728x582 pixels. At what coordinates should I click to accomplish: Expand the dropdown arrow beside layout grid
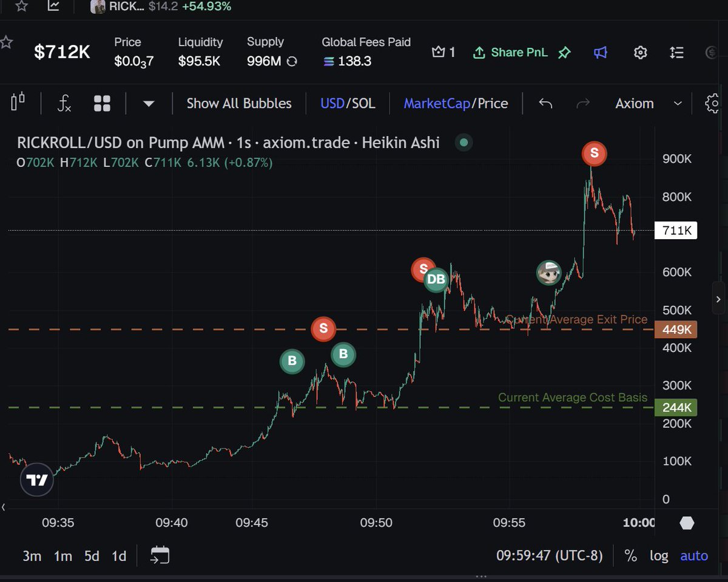(149, 104)
